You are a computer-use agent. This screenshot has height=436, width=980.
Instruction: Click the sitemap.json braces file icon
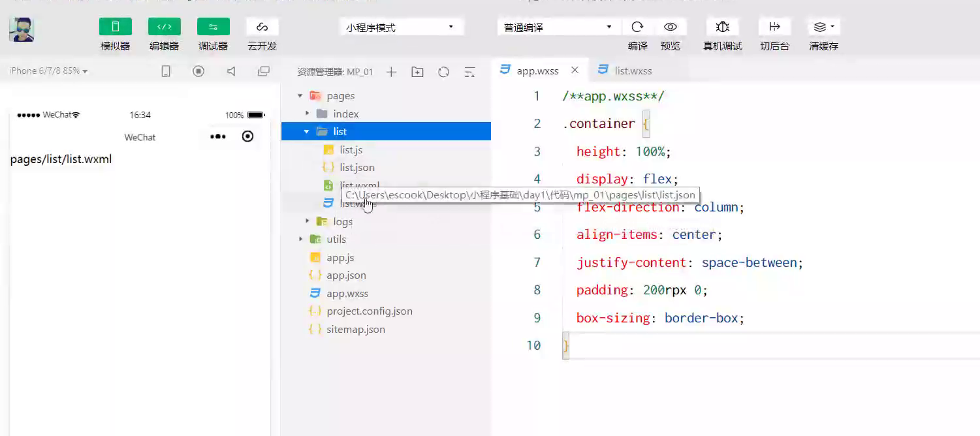click(x=315, y=329)
